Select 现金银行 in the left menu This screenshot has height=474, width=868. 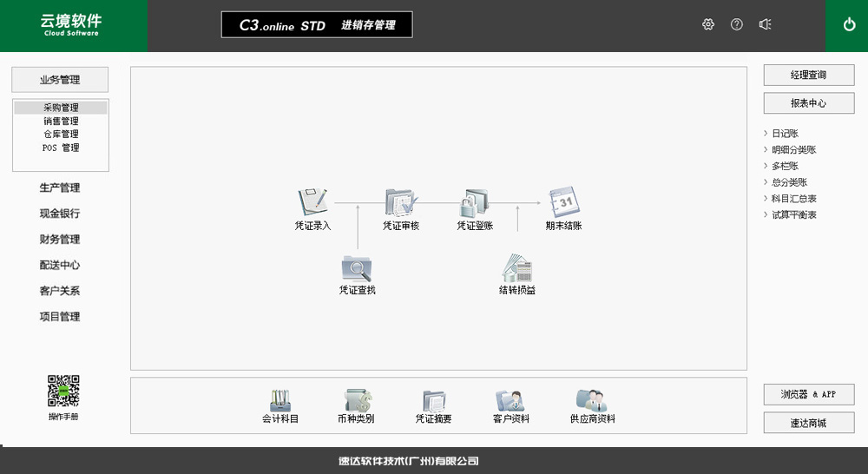point(60,214)
